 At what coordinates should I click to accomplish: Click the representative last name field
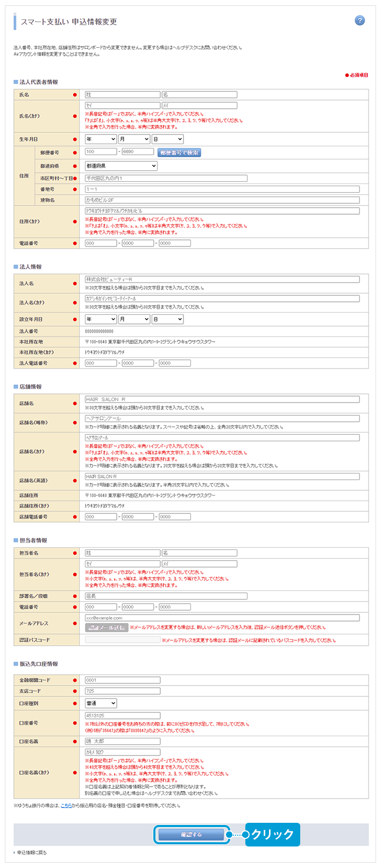click(x=122, y=95)
